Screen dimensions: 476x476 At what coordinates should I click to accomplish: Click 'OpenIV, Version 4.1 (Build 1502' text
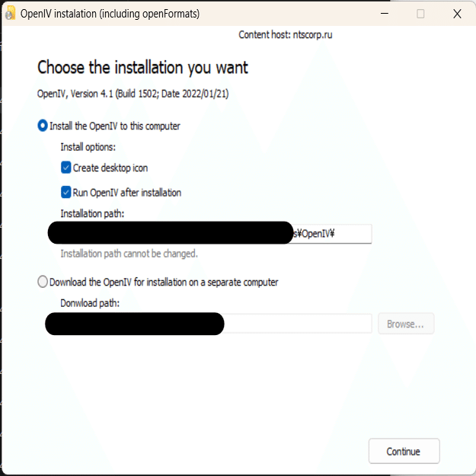[x=97, y=94]
